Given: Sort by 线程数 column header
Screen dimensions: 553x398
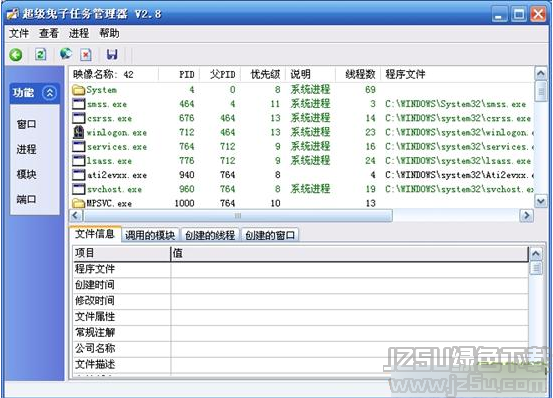Looking at the screenshot, I should [x=358, y=74].
